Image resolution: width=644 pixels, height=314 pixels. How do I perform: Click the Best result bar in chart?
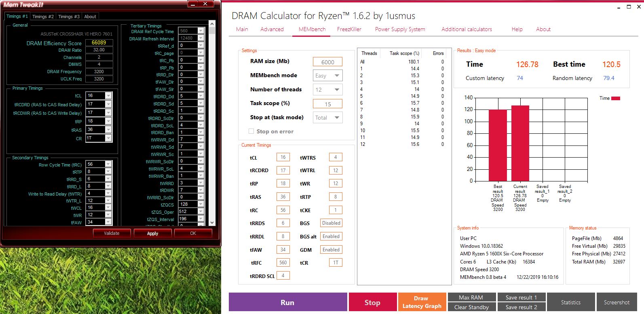(x=498, y=145)
